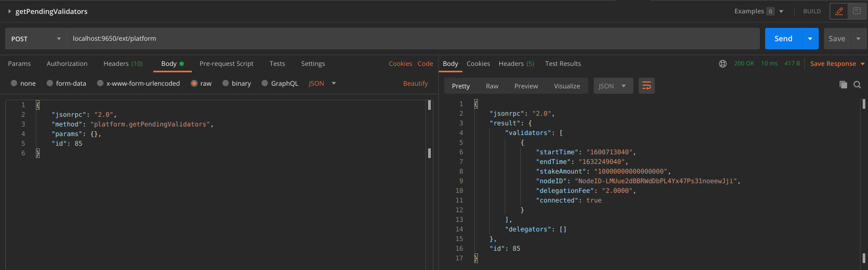868x270 pixels.
Task: Click the BUILD mode button
Action: point(812,11)
